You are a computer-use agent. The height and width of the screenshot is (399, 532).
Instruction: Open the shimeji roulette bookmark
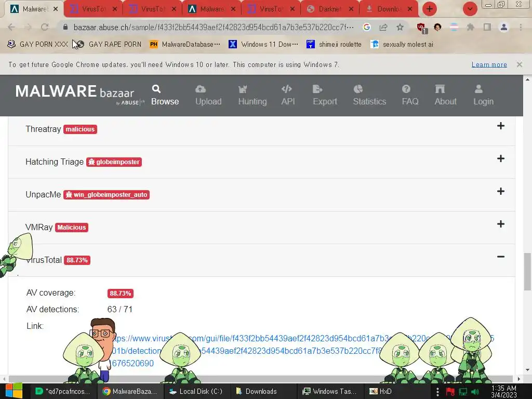click(x=334, y=44)
